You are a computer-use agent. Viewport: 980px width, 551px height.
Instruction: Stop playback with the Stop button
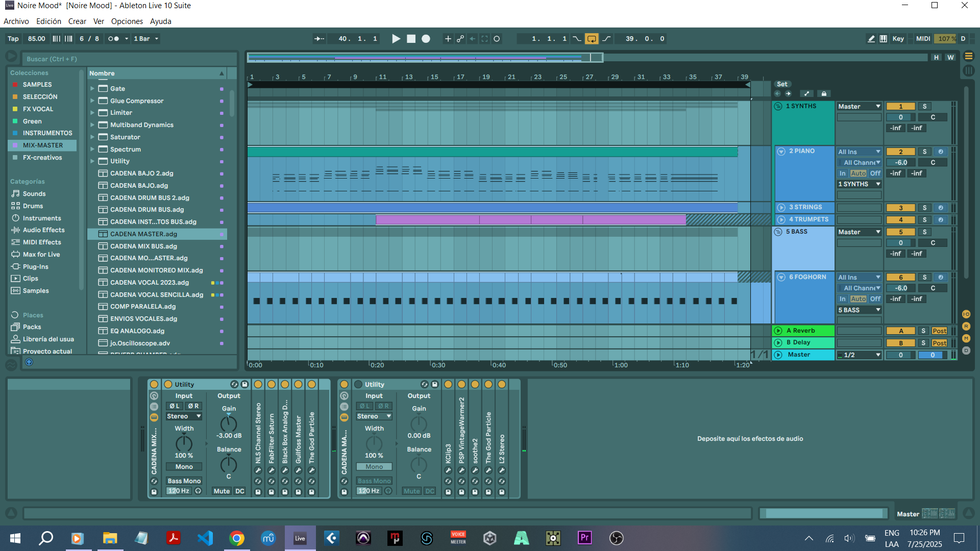tap(411, 39)
